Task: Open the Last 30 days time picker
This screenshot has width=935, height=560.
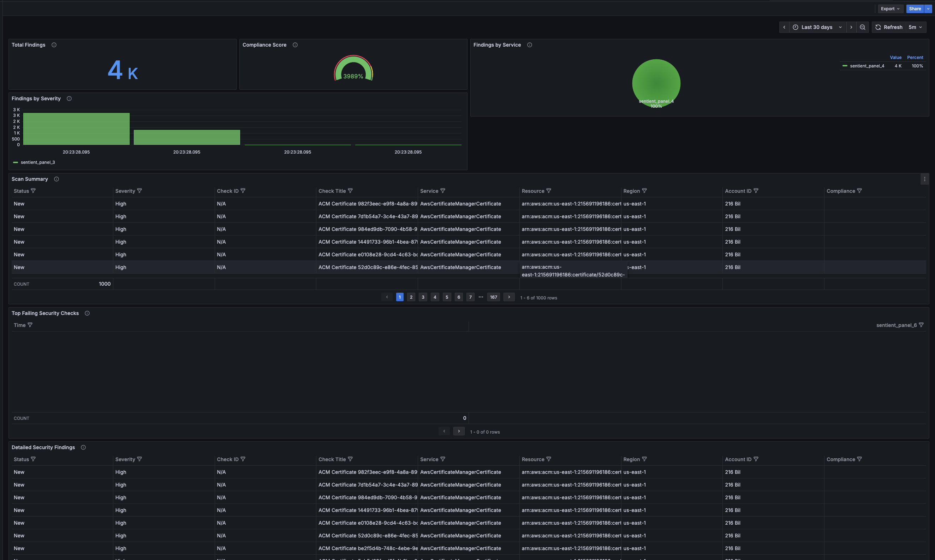Action: pos(817,27)
